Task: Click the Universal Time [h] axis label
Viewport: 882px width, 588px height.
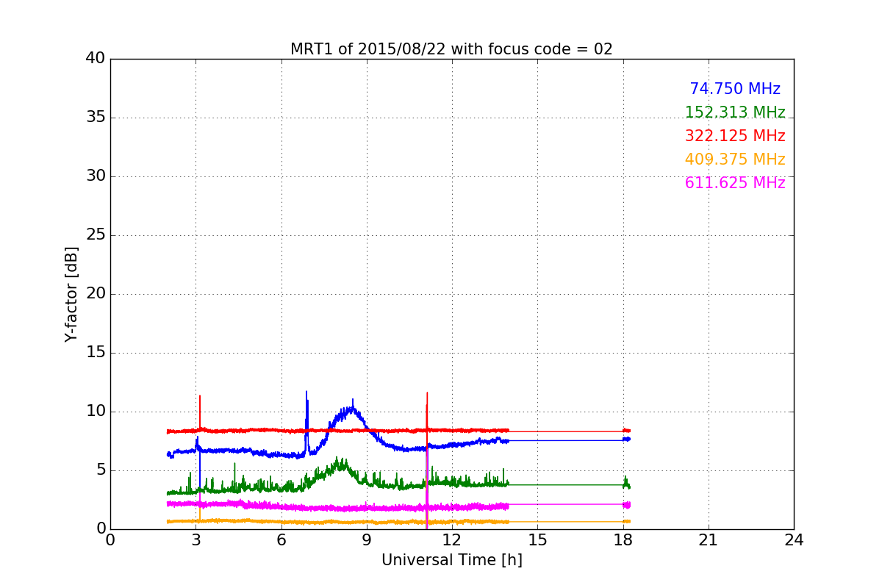Action: pyautogui.click(x=451, y=560)
